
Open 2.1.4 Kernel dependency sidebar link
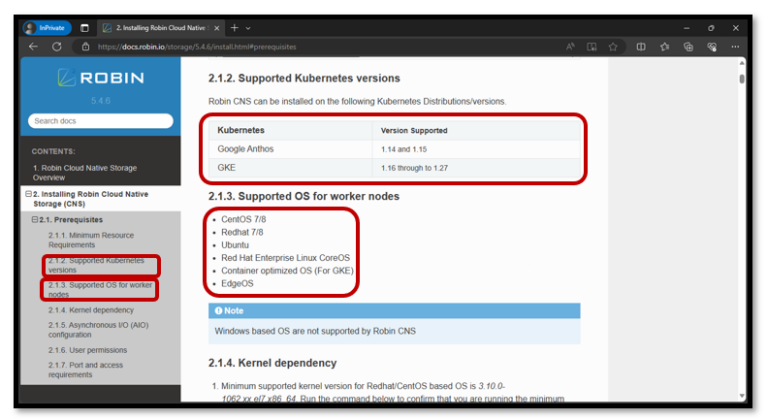[91, 310]
